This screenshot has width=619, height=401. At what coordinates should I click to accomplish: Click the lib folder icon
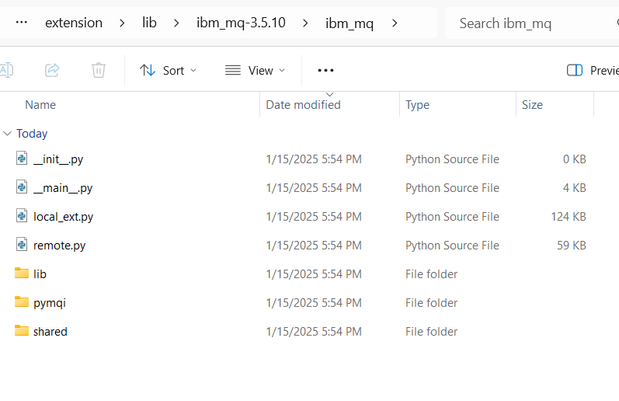[22, 274]
